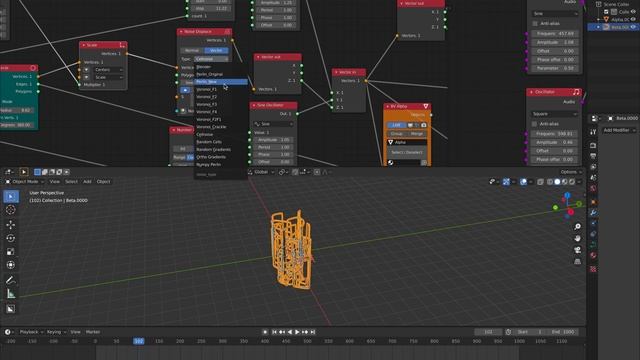Open the timeline Marker menu

pyautogui.click(x=93, y=332)
